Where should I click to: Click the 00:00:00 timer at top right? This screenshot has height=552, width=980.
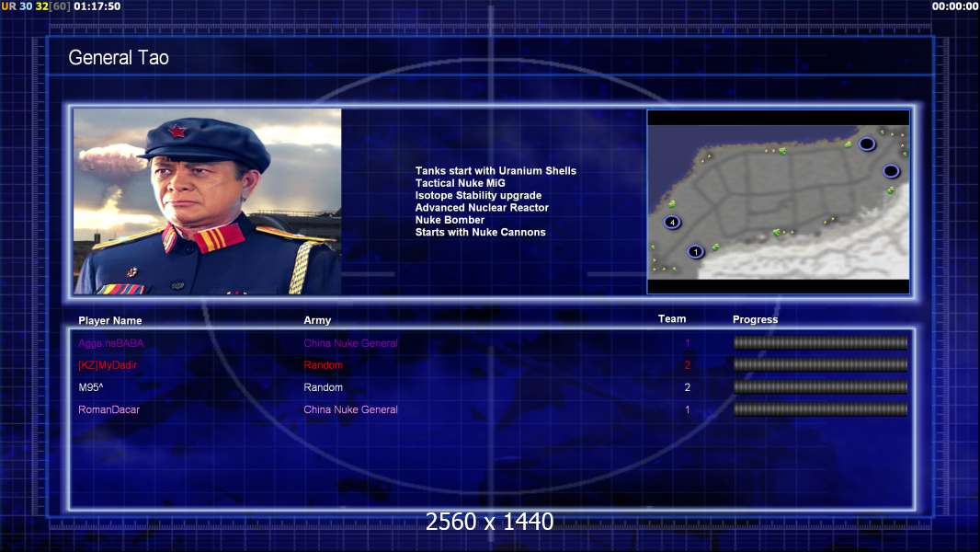[x=955, y=6]
